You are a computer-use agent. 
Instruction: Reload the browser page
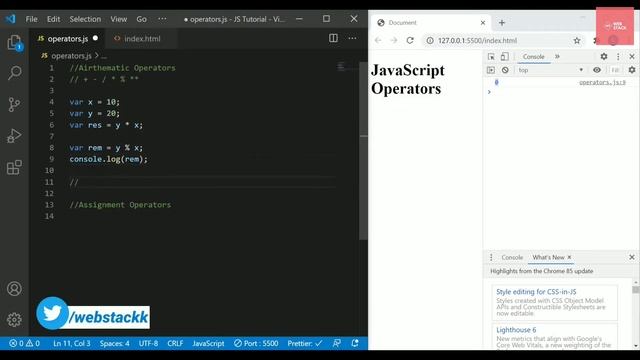pyautogui.click(x=410, y=40)
